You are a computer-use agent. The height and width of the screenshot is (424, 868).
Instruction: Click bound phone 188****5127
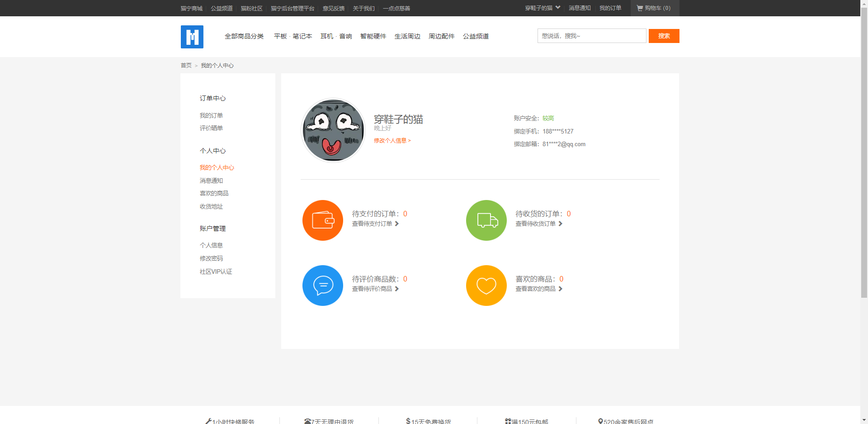click(558, 132)
